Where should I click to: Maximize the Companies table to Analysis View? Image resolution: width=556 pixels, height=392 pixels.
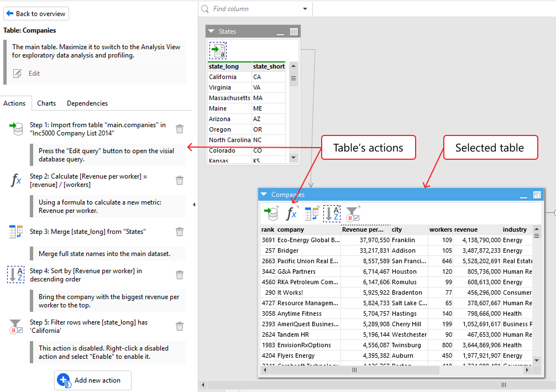pos(537,195)
